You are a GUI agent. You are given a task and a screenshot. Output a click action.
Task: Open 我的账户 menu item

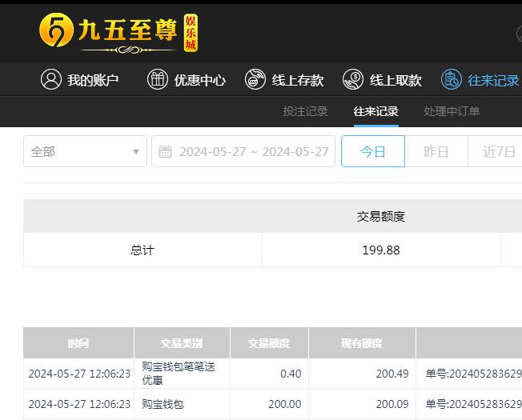79,80
